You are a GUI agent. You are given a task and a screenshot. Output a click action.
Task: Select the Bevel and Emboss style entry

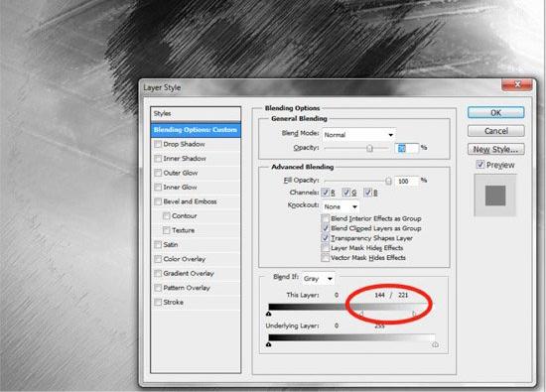pos(190,201)
